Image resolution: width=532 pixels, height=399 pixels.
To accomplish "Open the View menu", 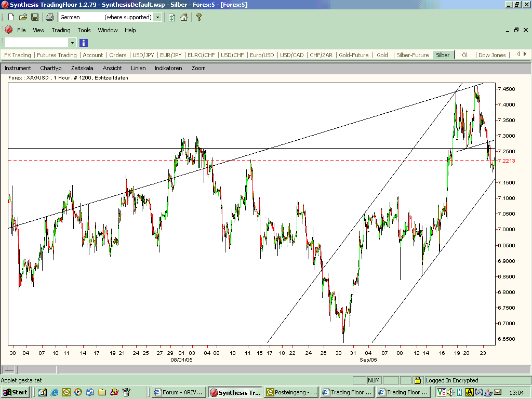I will 38,30.
